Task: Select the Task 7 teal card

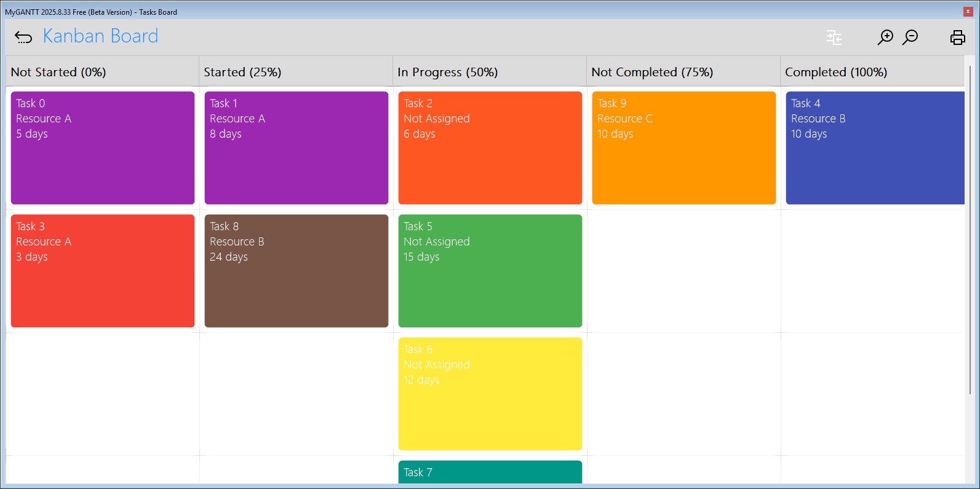Action: (x=490, y=472)
